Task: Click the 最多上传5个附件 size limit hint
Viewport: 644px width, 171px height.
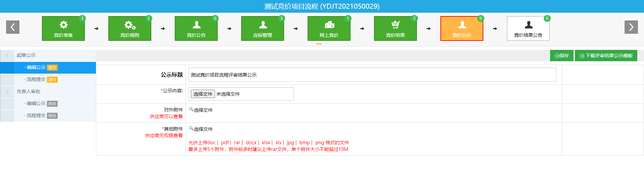Action: click(x=268, y=149)
